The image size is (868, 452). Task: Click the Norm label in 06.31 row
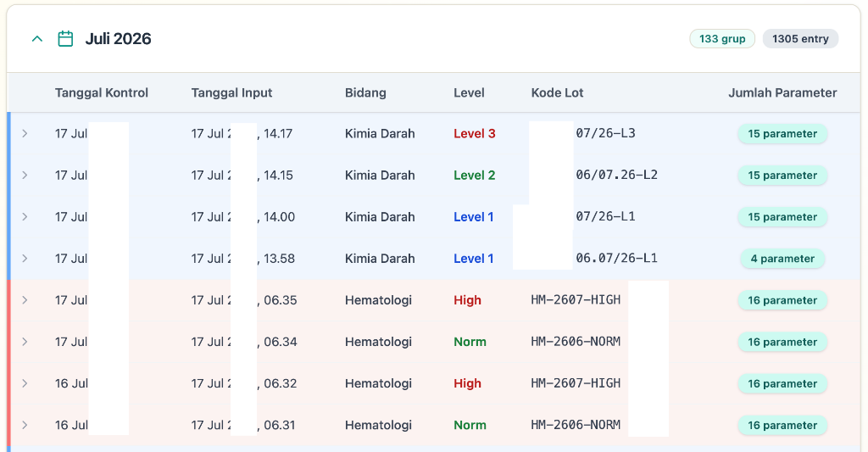coord(470,425)
